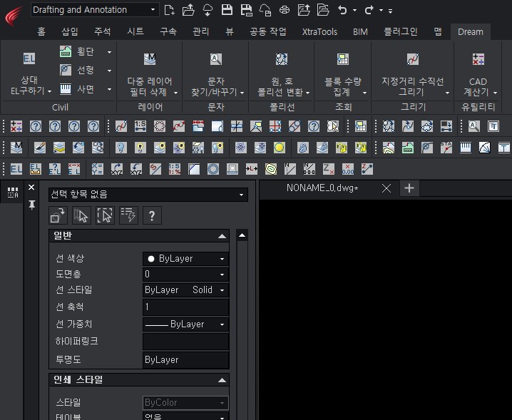
Task: Click the 다중 레이어 필터 삭제 button
Action: click(150, 73)
